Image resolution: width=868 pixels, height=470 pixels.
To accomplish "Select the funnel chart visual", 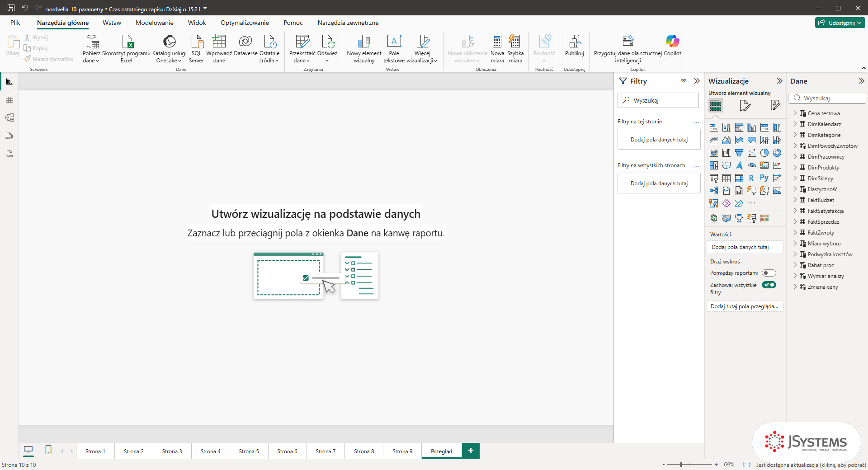I will click(x=739, y=153).
